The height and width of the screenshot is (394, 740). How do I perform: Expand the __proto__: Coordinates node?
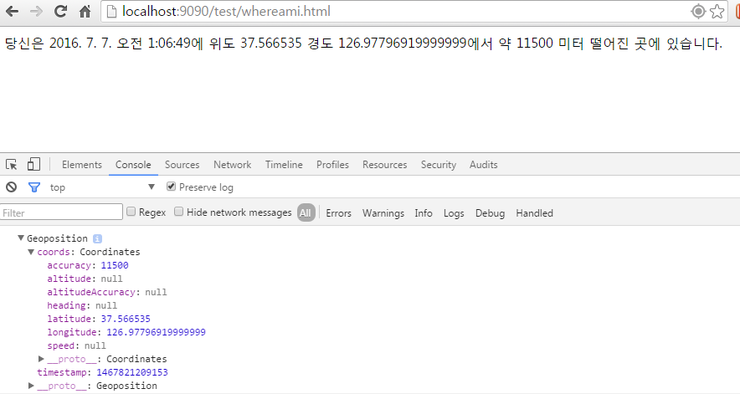point(42,359)
